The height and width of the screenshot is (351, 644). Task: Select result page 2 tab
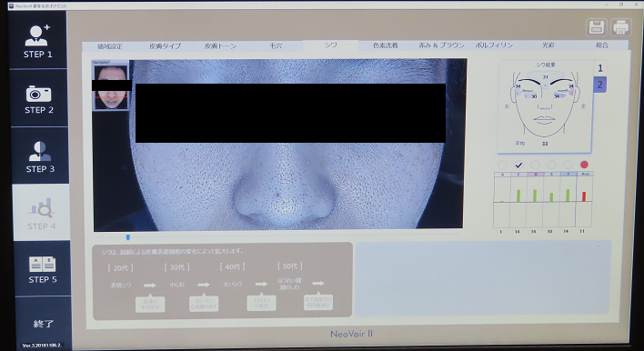[x=600, y=85]
